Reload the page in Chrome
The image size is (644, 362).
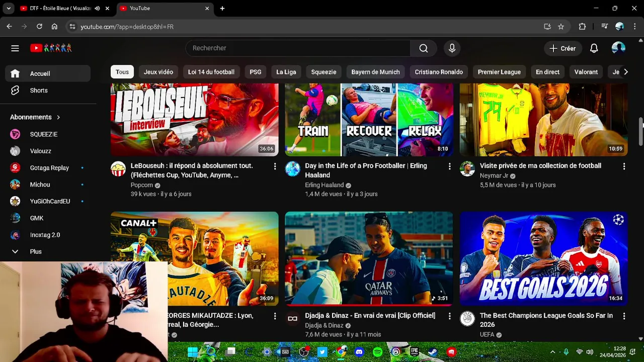point(39,27)
